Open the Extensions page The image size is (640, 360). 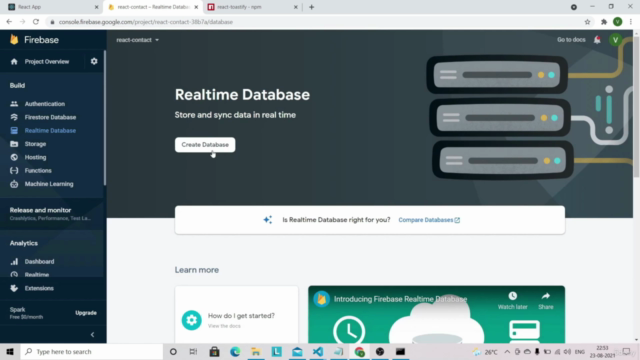pyautogui.click(x=39, y=288)
